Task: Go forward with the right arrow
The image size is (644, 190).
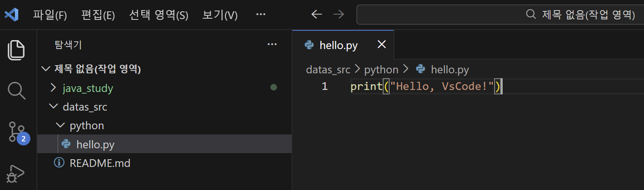Action: (339, 15)
